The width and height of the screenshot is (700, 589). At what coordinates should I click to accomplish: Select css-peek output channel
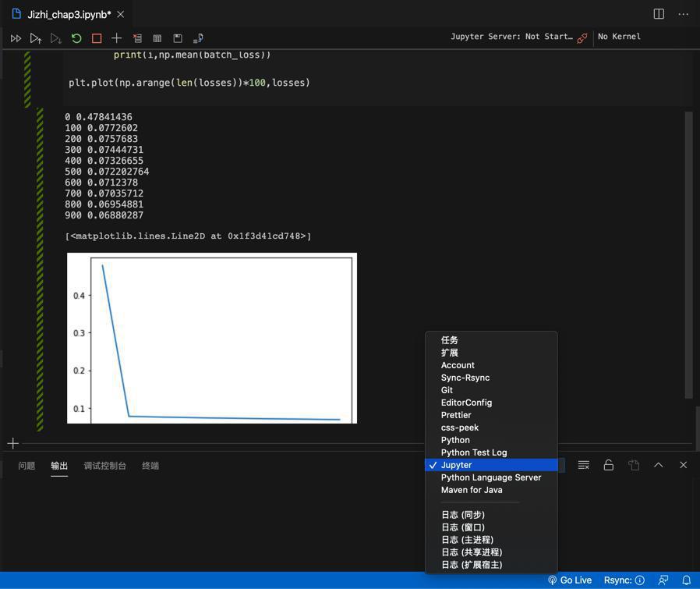492,428
